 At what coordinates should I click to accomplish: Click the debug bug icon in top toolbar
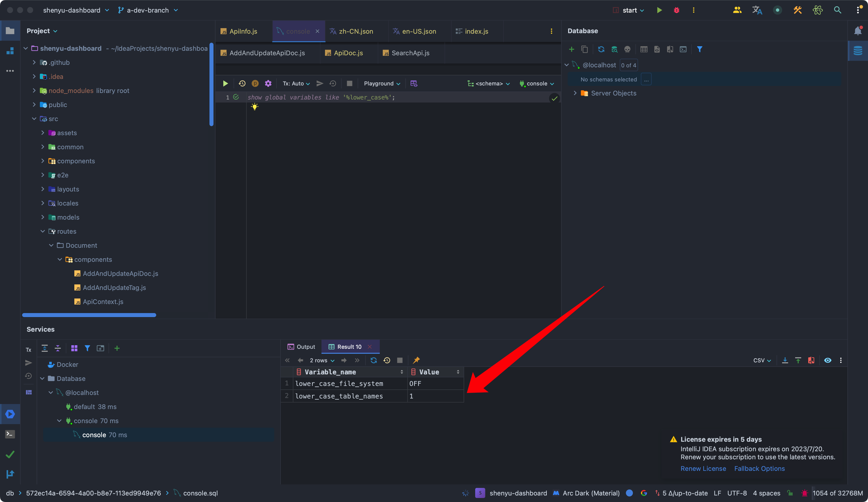(x=676, y=10)
